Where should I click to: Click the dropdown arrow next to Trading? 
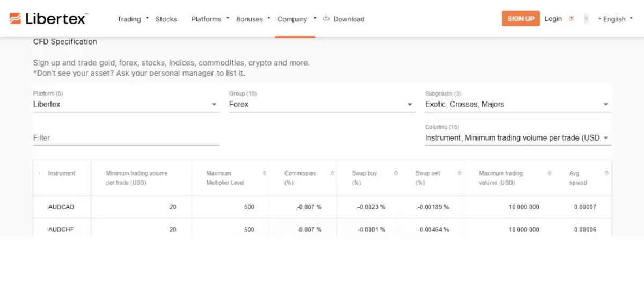pos(148,18)
